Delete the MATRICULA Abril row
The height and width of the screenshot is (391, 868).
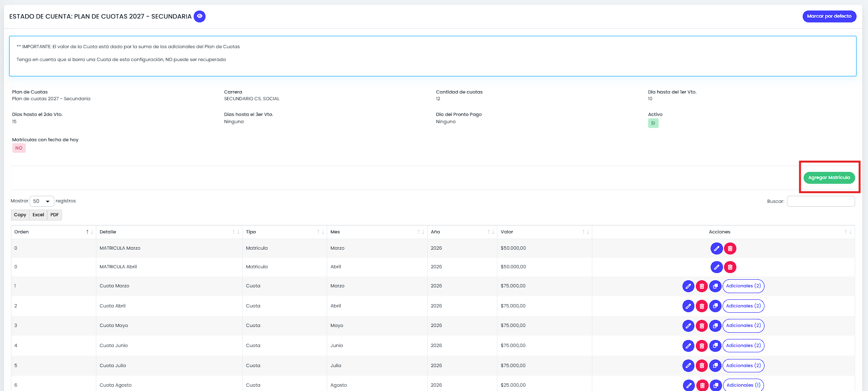pyautogui.click(x=730, y=267)
